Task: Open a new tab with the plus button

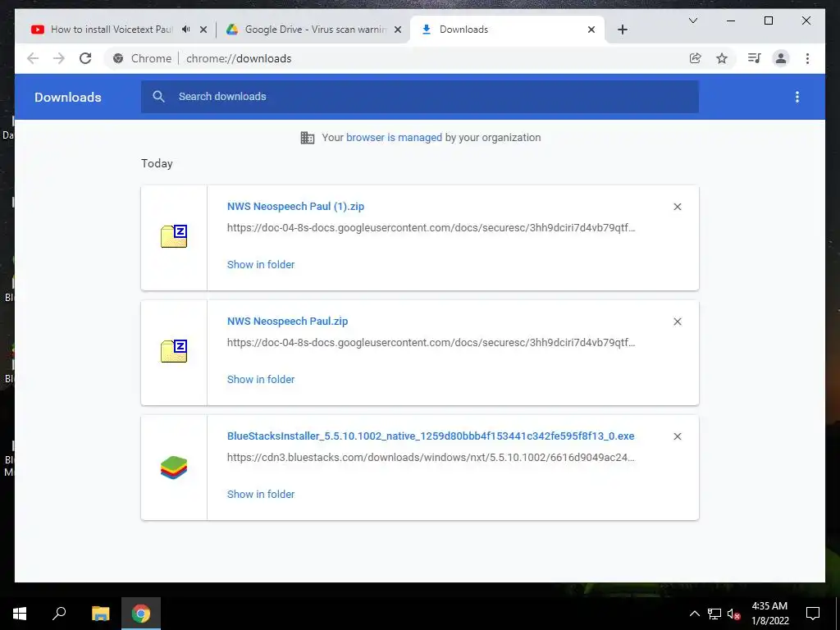Action: click(x=623, y=30)
